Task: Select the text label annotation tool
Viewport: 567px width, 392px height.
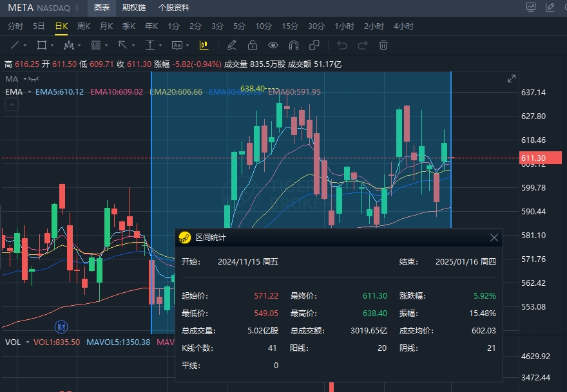Action: click(x=177, y=45)
